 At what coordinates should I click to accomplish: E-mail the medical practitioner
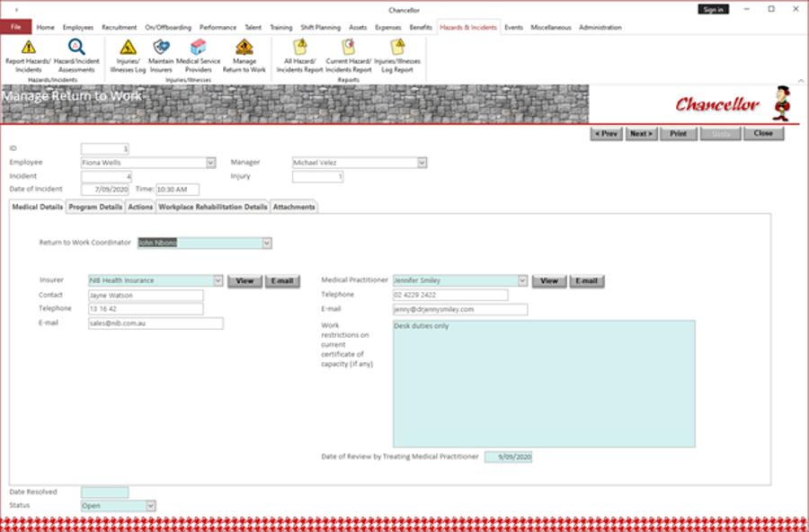point(587,281)
